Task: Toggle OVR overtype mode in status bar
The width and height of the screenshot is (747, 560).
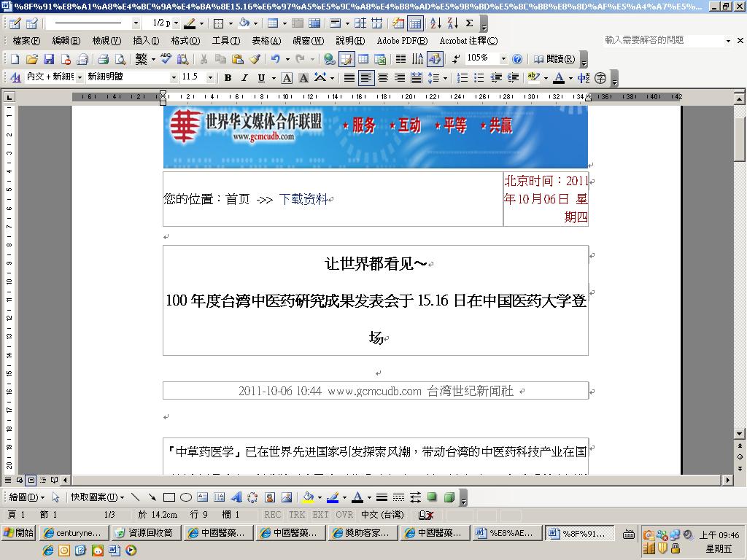Action: (344, 514)
